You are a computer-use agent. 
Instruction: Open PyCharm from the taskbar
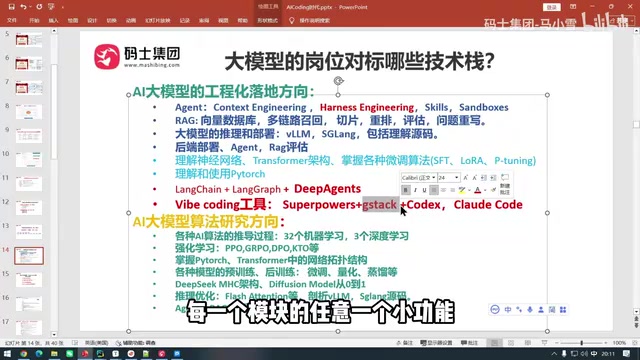coord(100,353)
